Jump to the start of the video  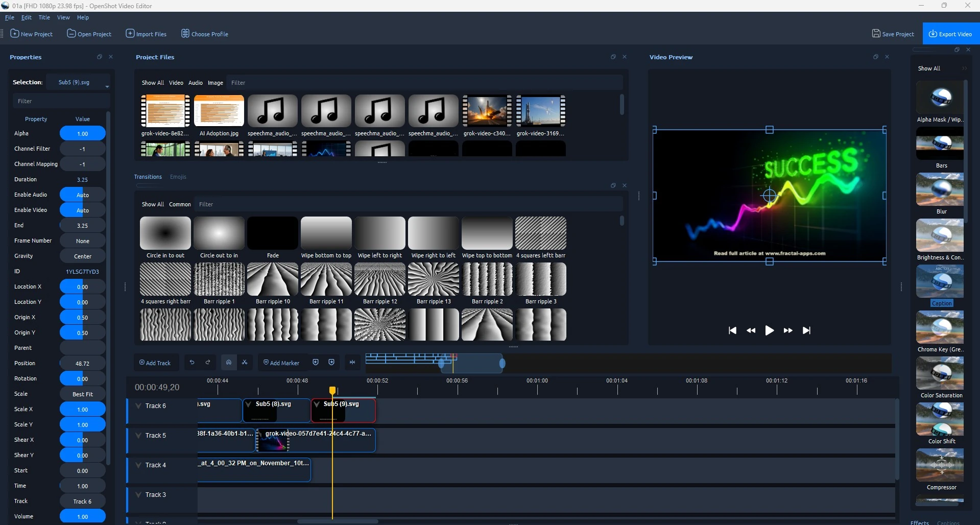pos(732,330)
